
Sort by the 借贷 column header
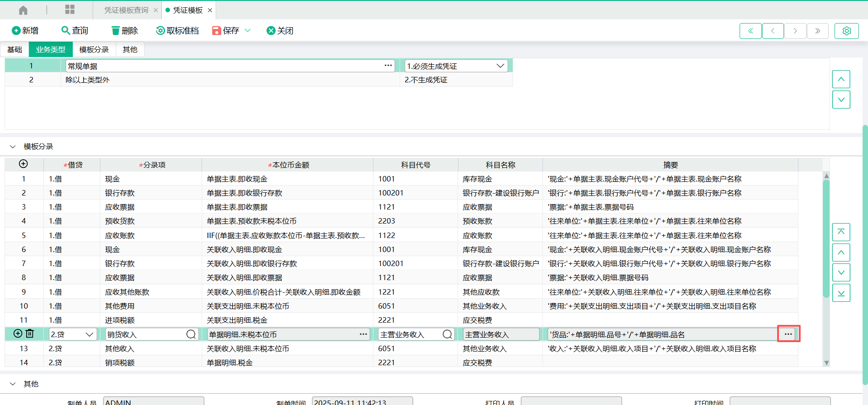click(72, 165)
